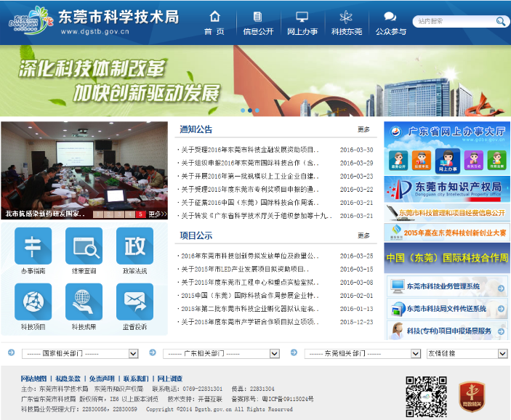The image size is (511, 420).
Task: Open the 东莞相关部门 dropdown
Action: pos(362,354)
